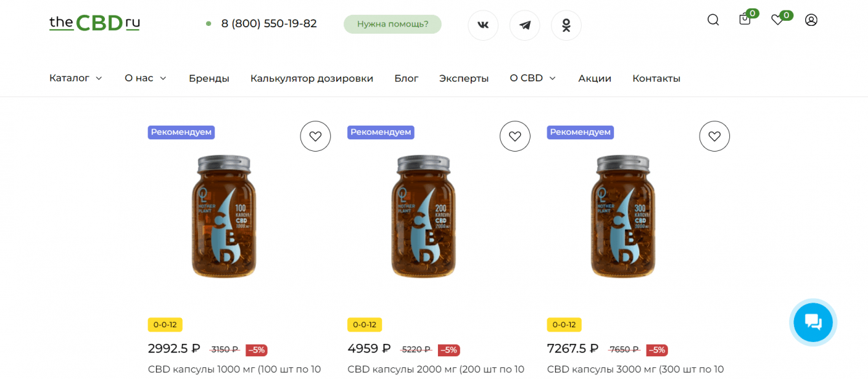Image resolution: width=868 pixels, height=379 pixels.
Task: Open the favorites heart in header
Action: click(x=778, y=20)
